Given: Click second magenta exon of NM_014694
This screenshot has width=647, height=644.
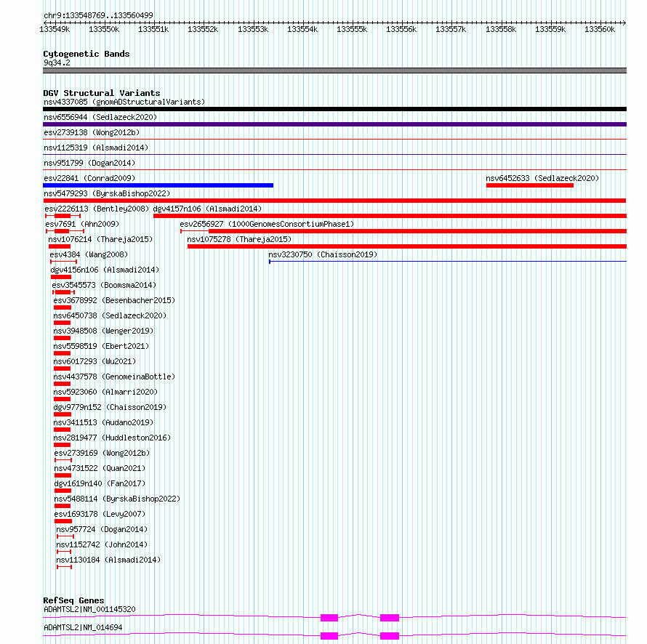Looking at the screenshot, I should 390,636.
